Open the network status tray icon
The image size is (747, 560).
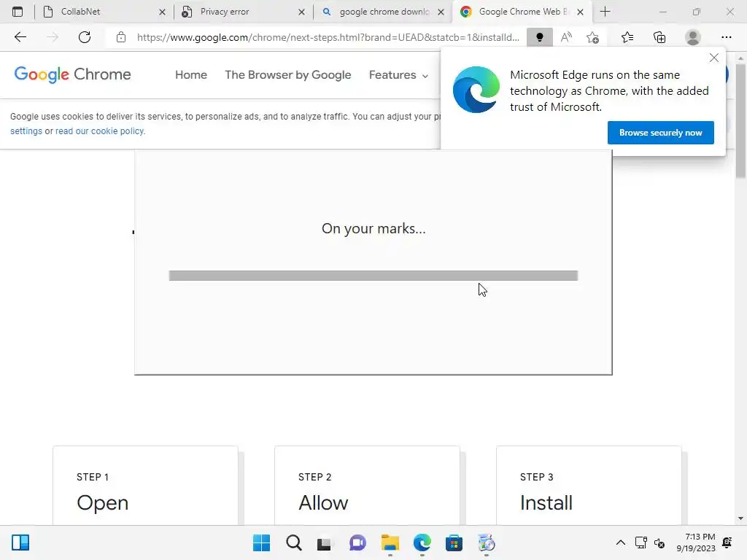(x=640, y=542)
